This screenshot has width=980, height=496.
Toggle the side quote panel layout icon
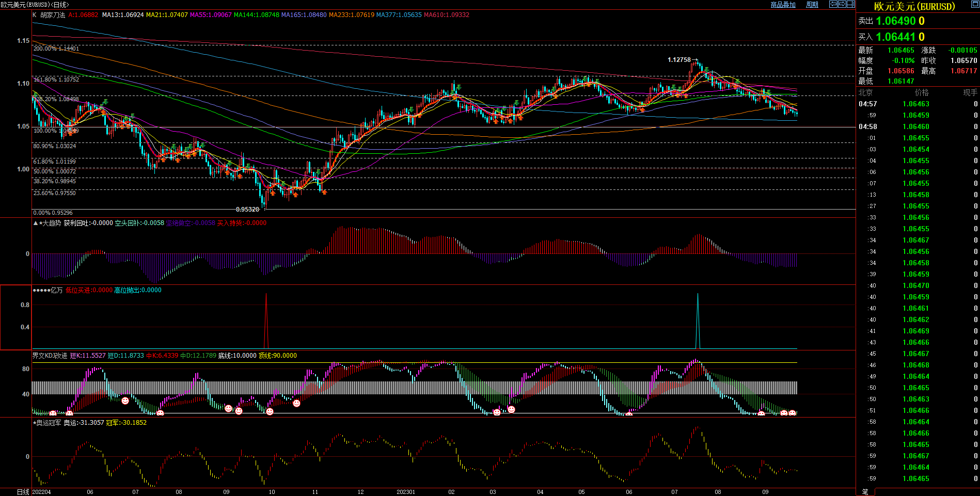click(x=850, y=4)
